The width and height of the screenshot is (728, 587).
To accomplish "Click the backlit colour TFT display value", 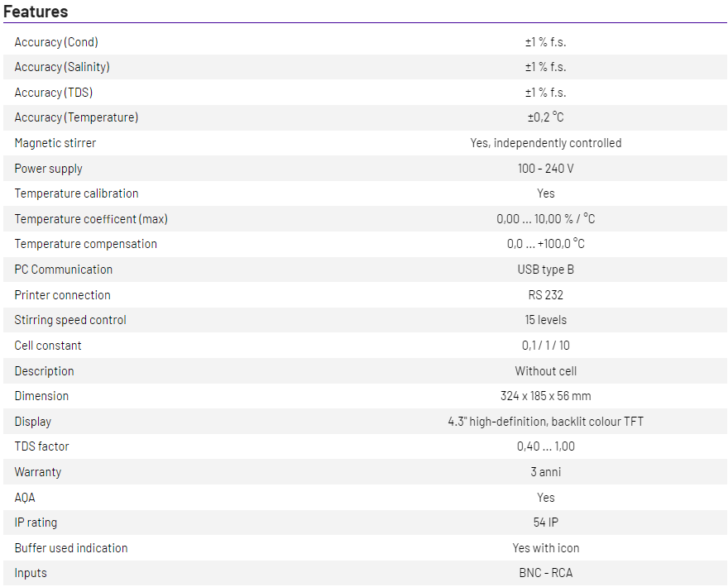I will (x=545, y=422).
